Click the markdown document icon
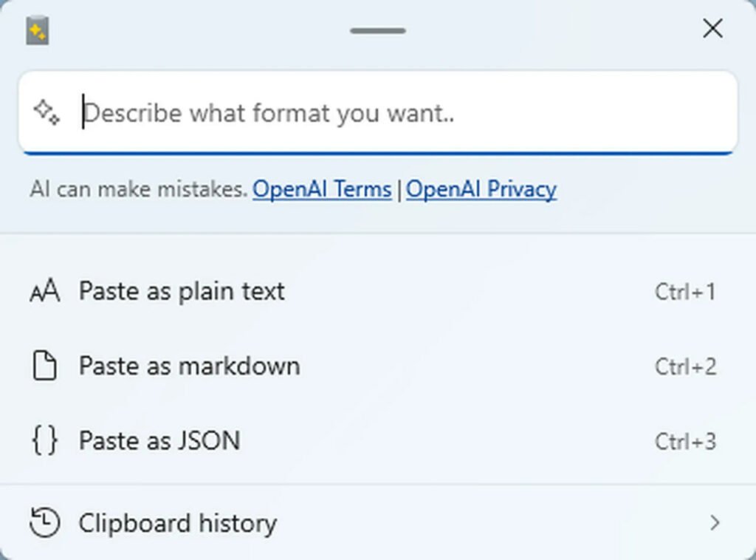Screen dimensions: 756x560 (x=44, y=366)
